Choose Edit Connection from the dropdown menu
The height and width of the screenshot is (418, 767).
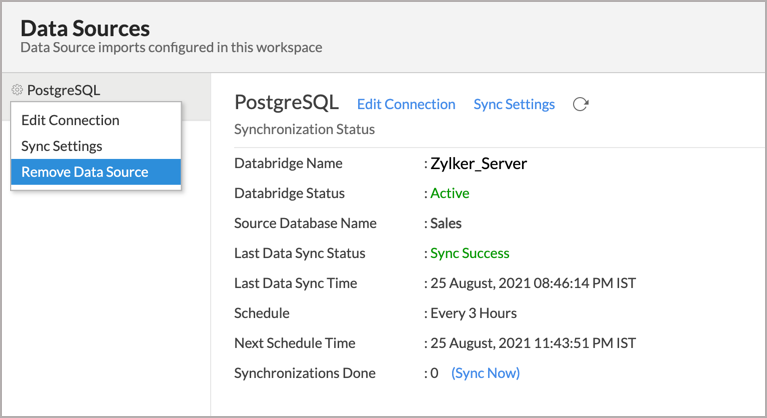click(70, 120)
